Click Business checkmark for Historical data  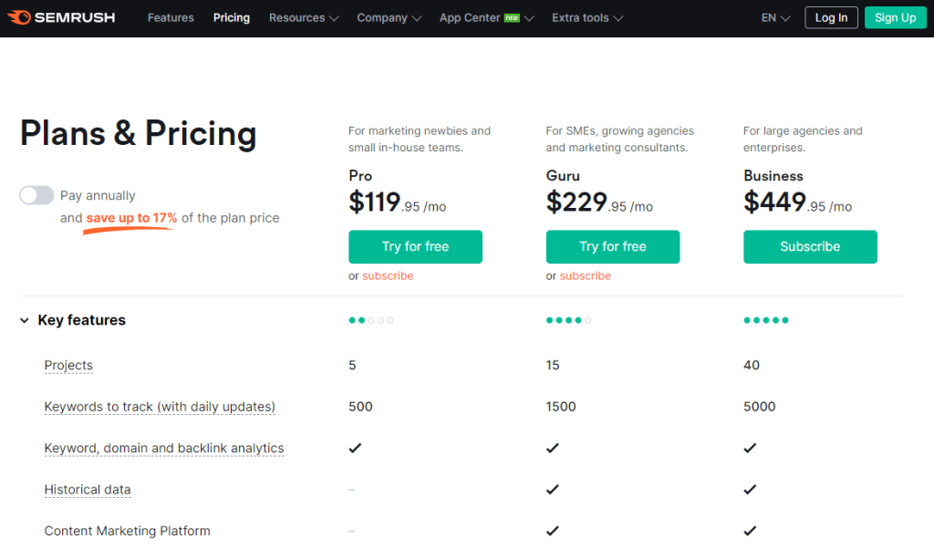pos(750,490)
